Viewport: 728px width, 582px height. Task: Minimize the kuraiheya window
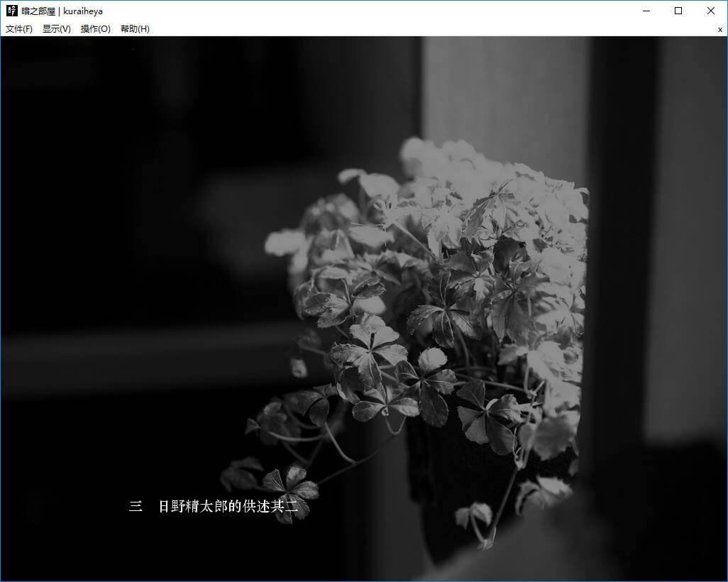click(646, 11)
